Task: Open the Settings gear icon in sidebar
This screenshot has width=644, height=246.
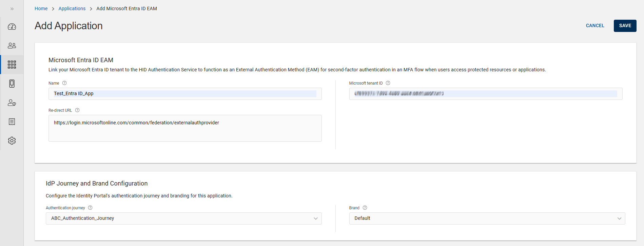Action: (x=12, y=141)
